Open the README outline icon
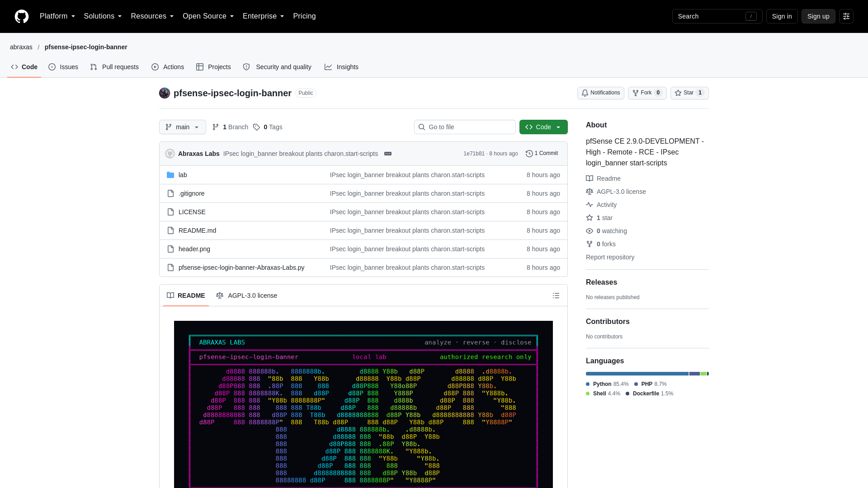This screenshot has width=868, height=488. click(556, 296)
